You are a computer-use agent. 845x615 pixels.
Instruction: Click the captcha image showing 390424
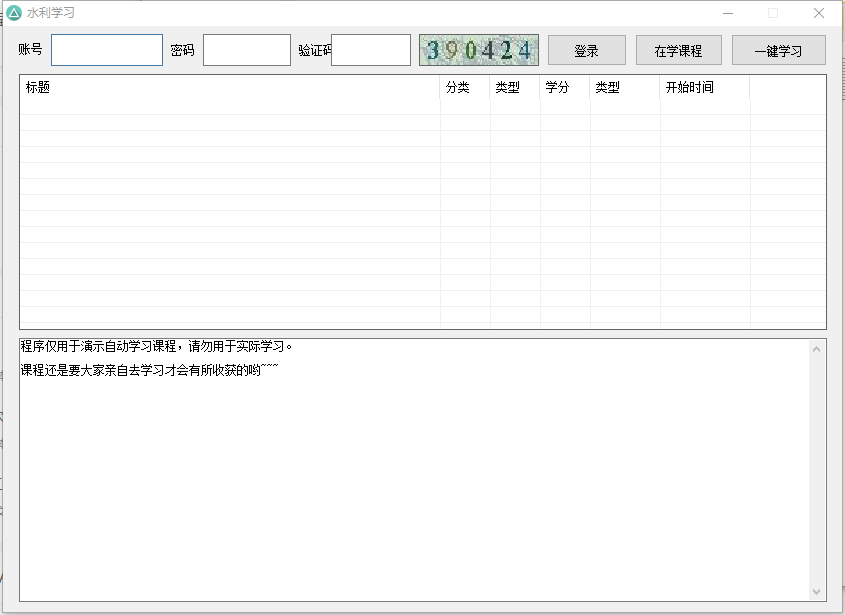478,49
